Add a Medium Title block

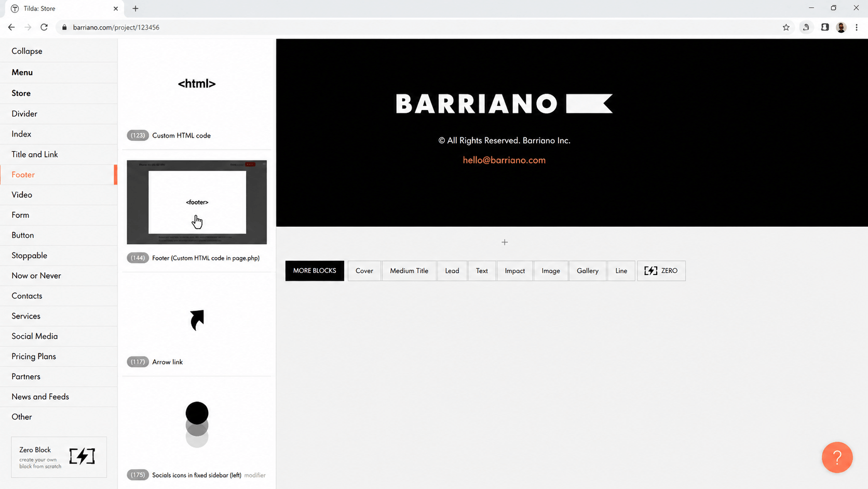coord(409,271)
